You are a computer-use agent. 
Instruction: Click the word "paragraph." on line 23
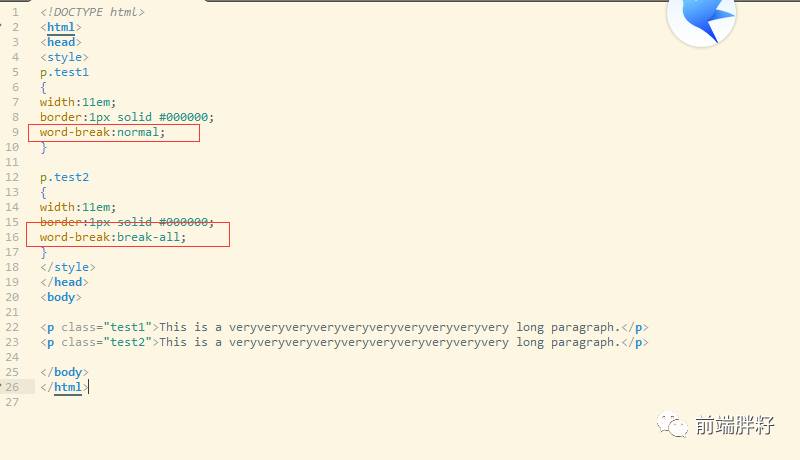click(x=586, y=342)
